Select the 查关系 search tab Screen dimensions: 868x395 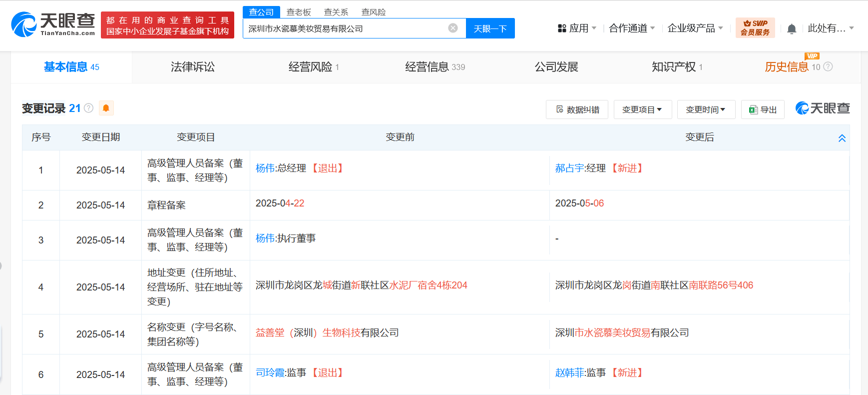[x=336, y=12]
